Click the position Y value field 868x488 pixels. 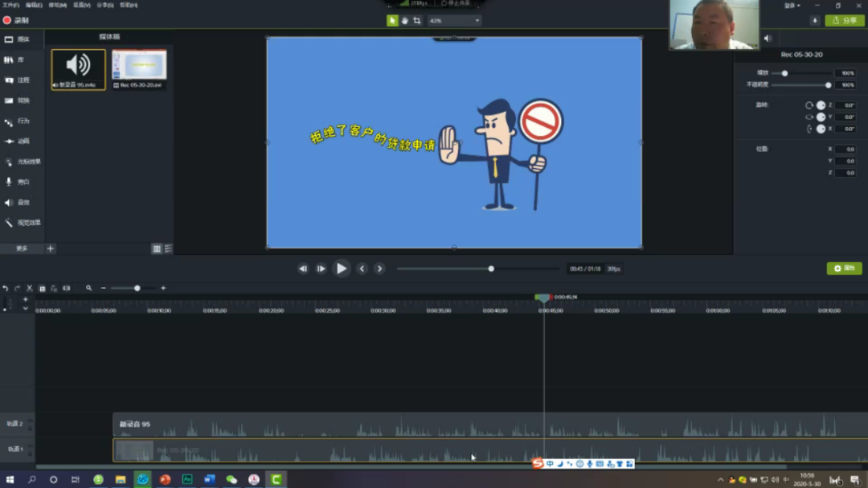846,161
